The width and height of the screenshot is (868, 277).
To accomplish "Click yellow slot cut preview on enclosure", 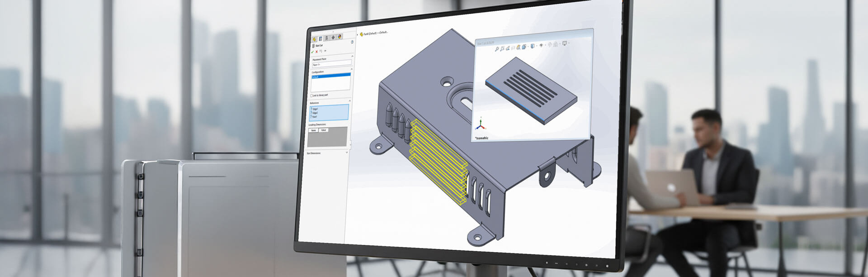I will [439, 163].
